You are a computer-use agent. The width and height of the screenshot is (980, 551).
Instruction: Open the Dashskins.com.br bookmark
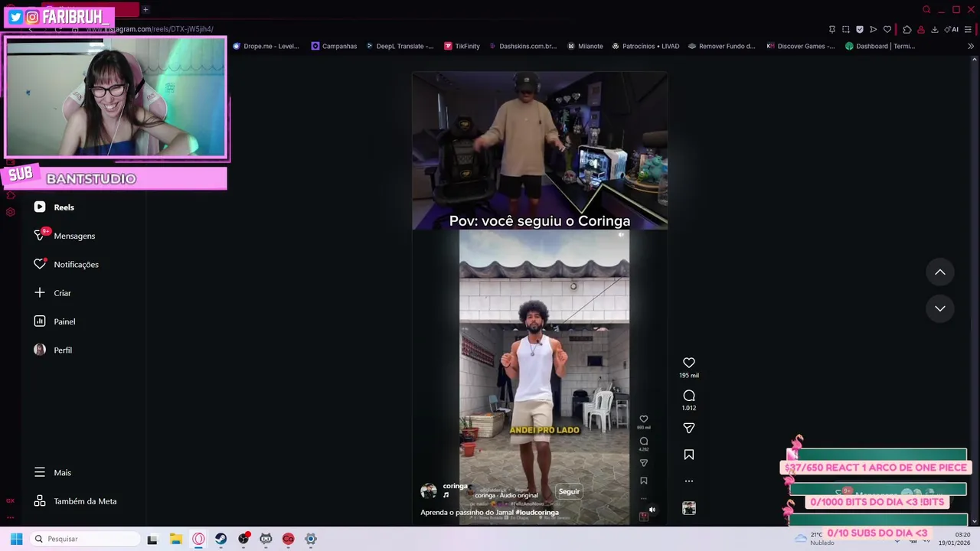coord(523,46)
